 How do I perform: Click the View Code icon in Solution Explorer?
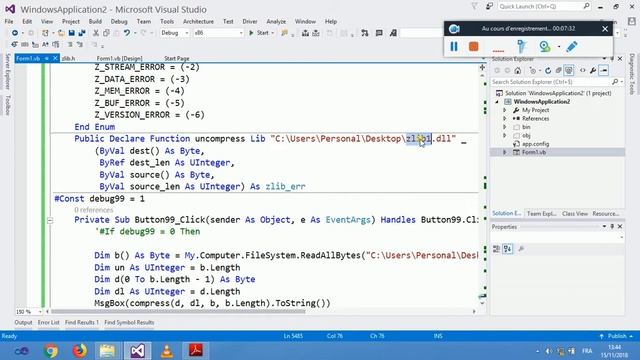pyautogui.click(x=582, y=71)
